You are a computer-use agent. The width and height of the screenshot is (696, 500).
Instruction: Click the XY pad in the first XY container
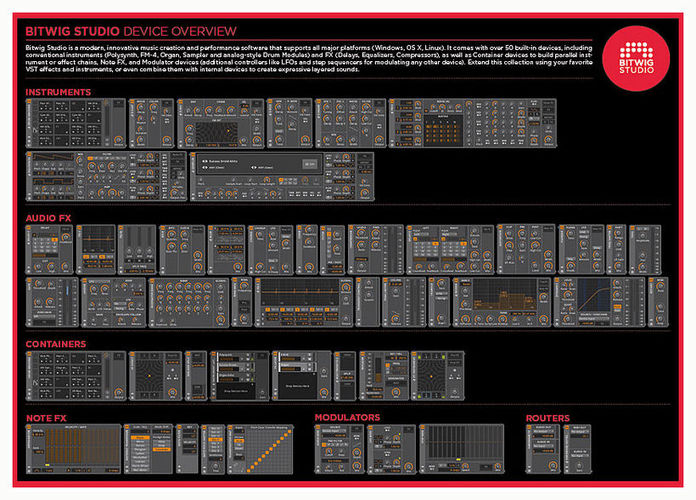coord(150,376)
